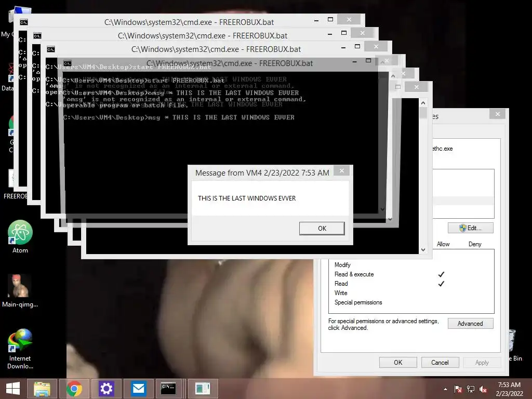532x399 pixels.
Task: Close the third FREEROBUX.bat cmd window
Action: [x=376, y=46]
